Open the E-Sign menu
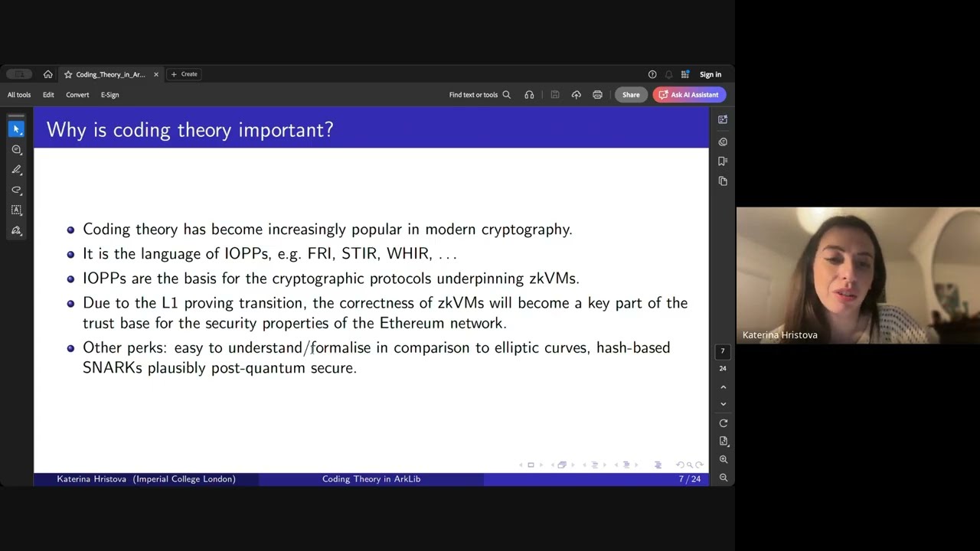 (x=110, y=95)
